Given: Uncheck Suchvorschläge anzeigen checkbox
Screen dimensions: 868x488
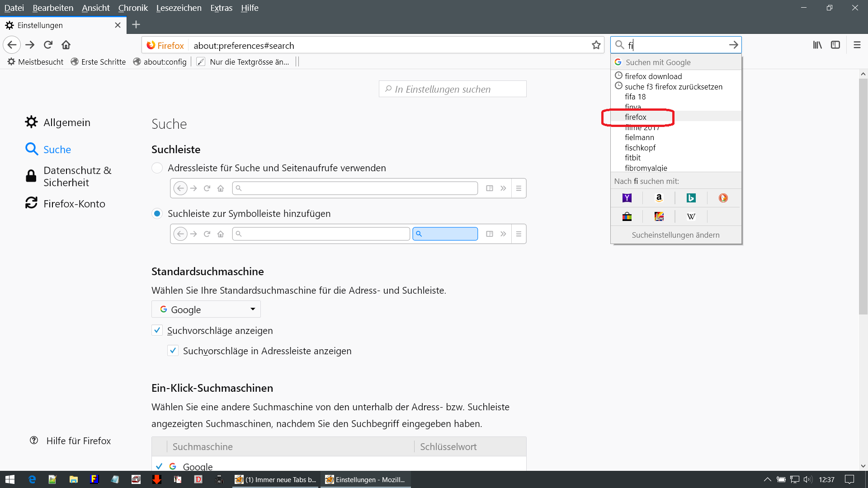Looking at the screenshot, I should pos(157,330).
